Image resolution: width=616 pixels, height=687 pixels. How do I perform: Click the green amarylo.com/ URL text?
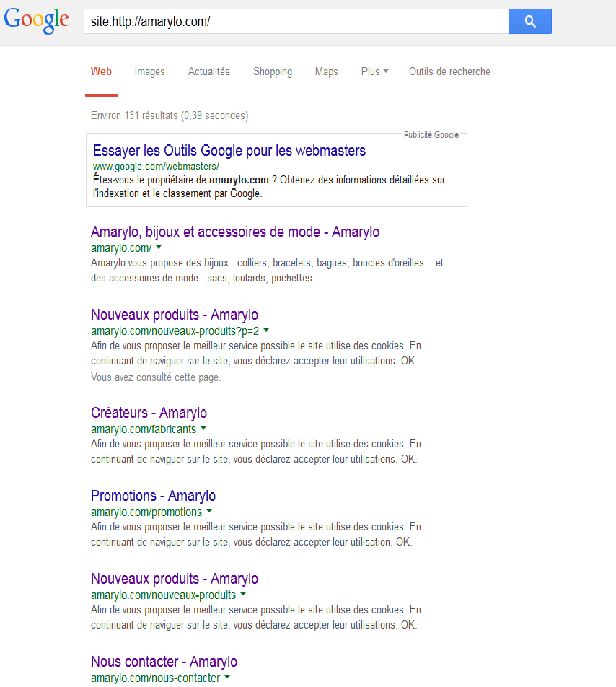point(121,248)
